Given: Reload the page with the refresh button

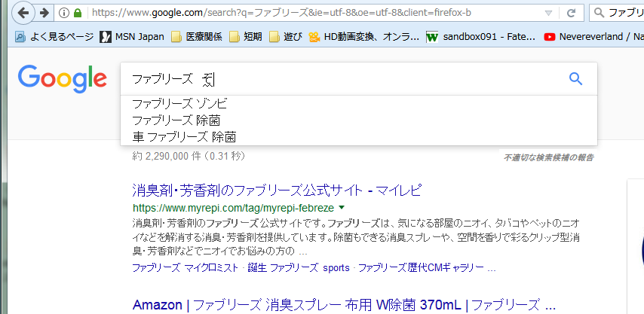Looking at the screenshot, I should click(571, 13).
